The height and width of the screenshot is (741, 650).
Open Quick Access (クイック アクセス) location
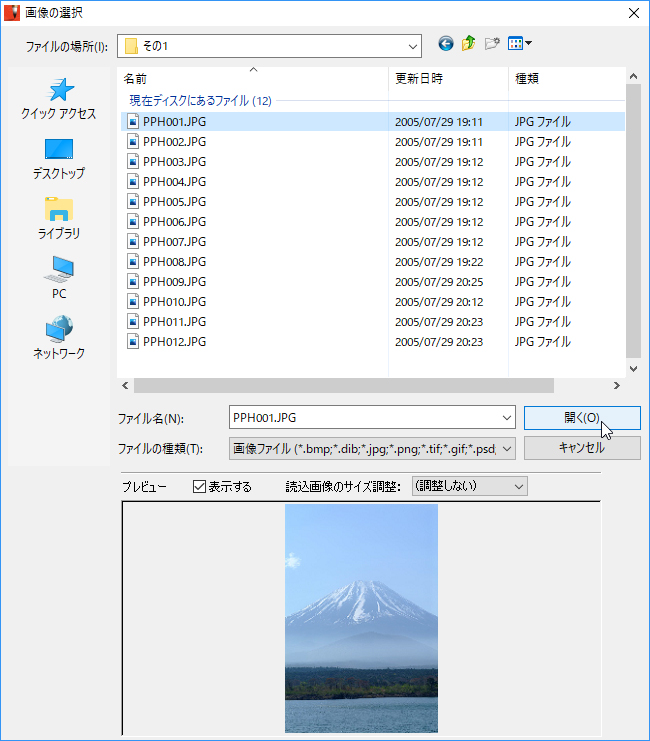pyautogui.click(x=59, y=99)
